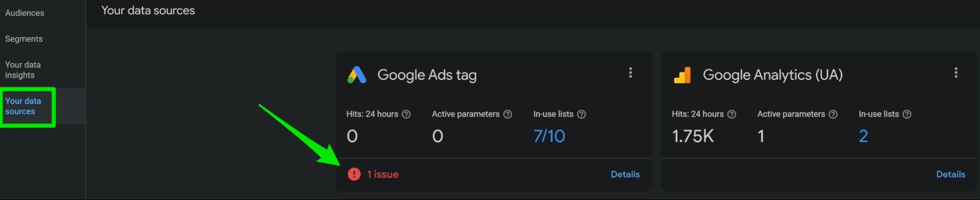Open Audiences in the sidebar

click(x=25, y=13)
